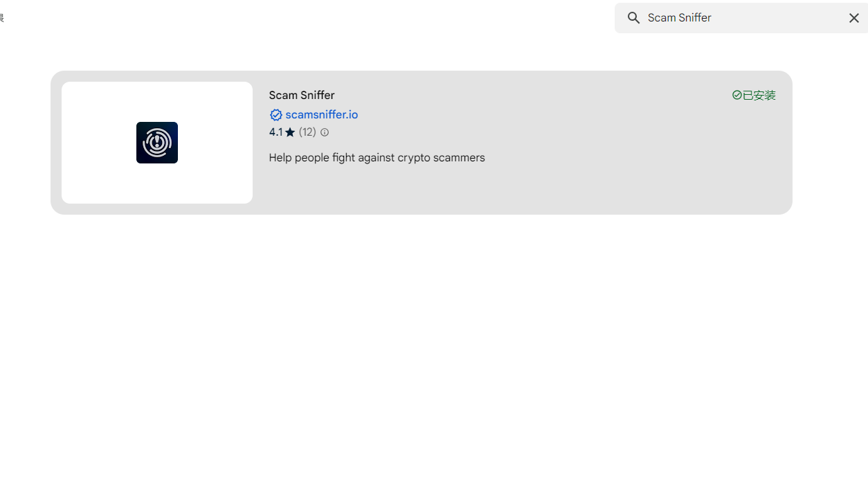Open the rating info icon beside (12)
Viewport: 868px width, 491px height.
point(324,132)
